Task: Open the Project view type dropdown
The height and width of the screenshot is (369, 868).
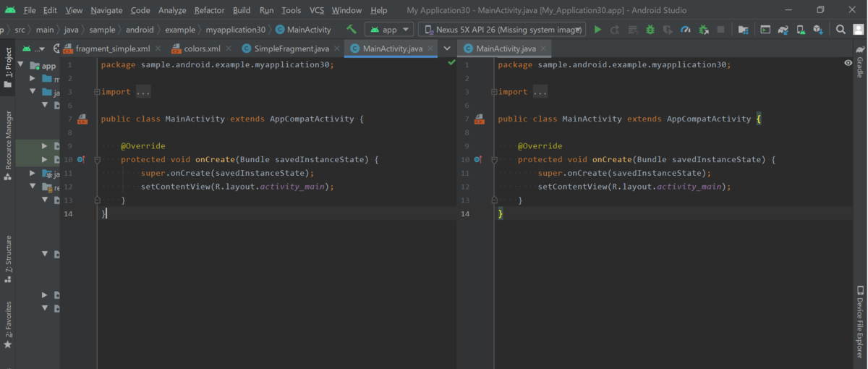Action: click(x=33, y=48)
